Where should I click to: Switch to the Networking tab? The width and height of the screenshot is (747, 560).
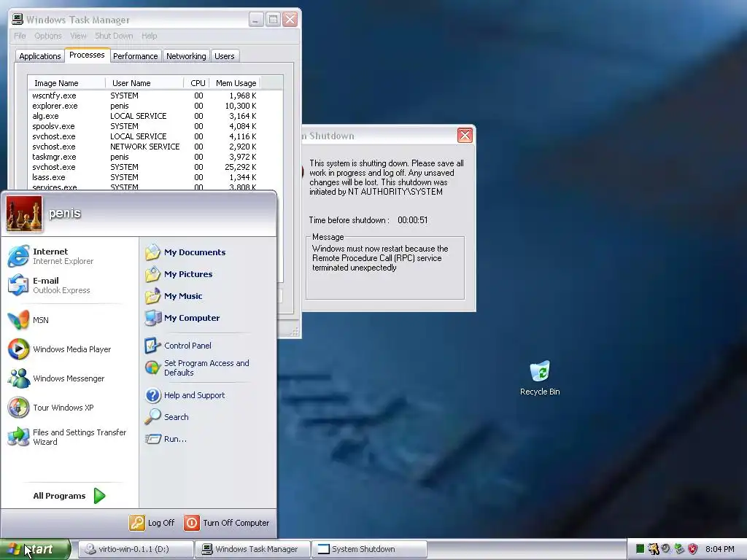[186, 56]
